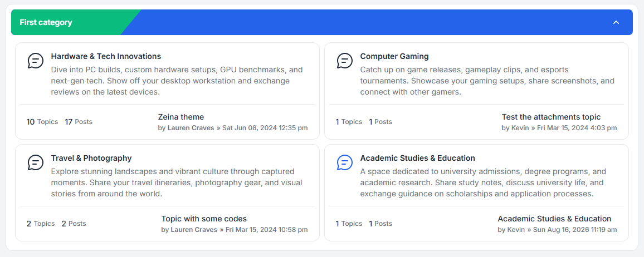
Task: Click the Hardware & Tech Innovations forum icon
Action: (35, 61)
